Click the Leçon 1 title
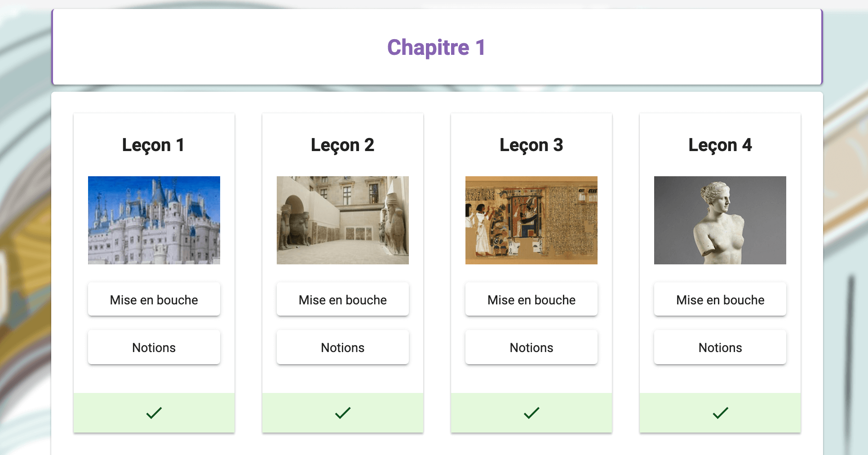 click(153, 145)
